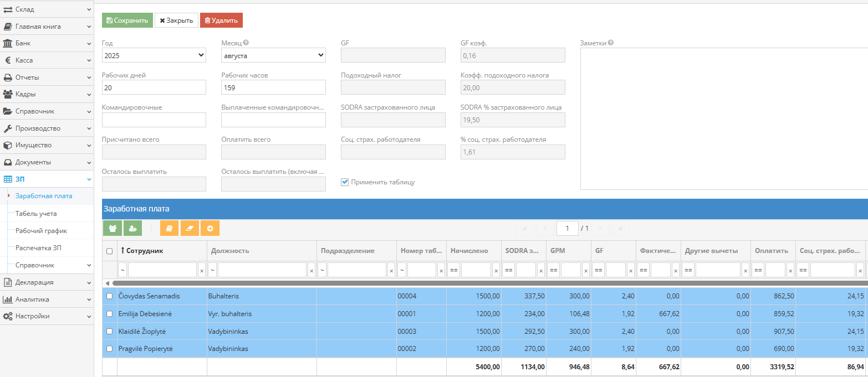The height and width of the screenshot is (377, 868).
Task: Click the add single employee icon
Action: 132,228
